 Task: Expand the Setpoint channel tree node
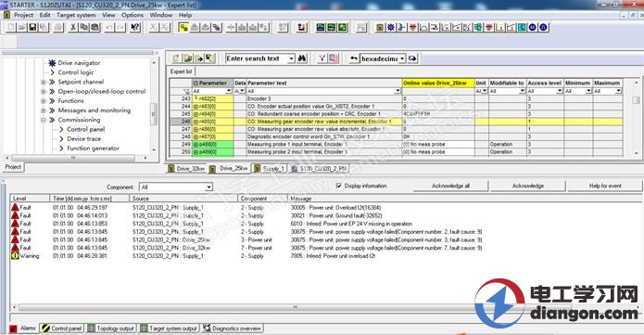pyautogui.click(x=44, y=82)
